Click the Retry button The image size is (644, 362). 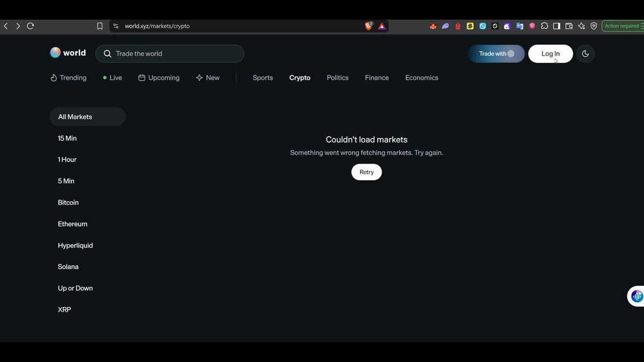367,172
